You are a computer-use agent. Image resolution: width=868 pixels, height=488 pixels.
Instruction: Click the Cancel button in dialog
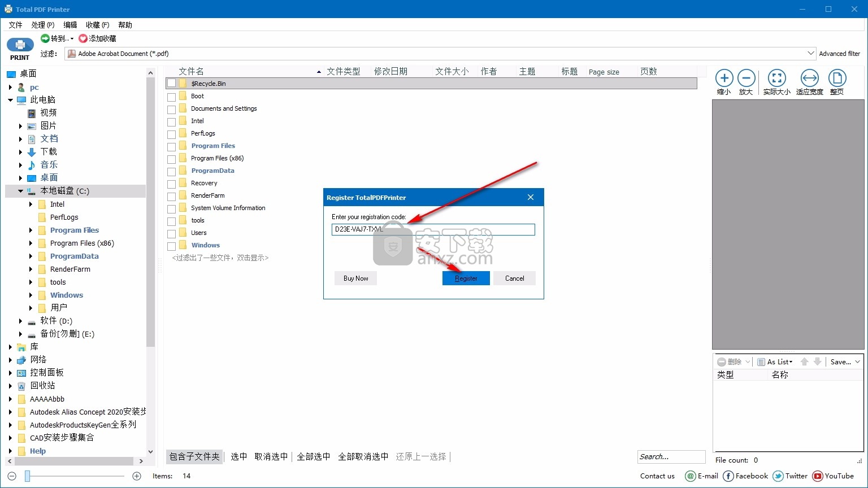tap(514, 278)
